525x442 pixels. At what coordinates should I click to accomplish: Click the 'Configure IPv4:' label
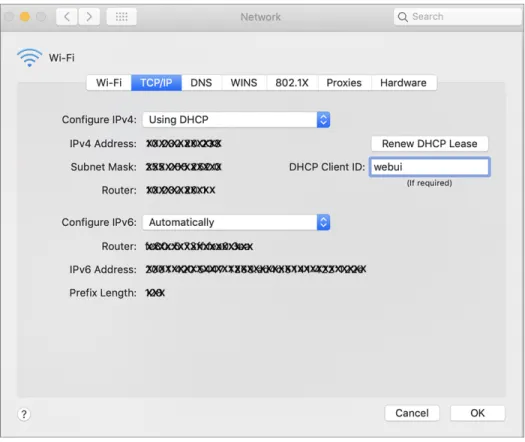point(99,120)
